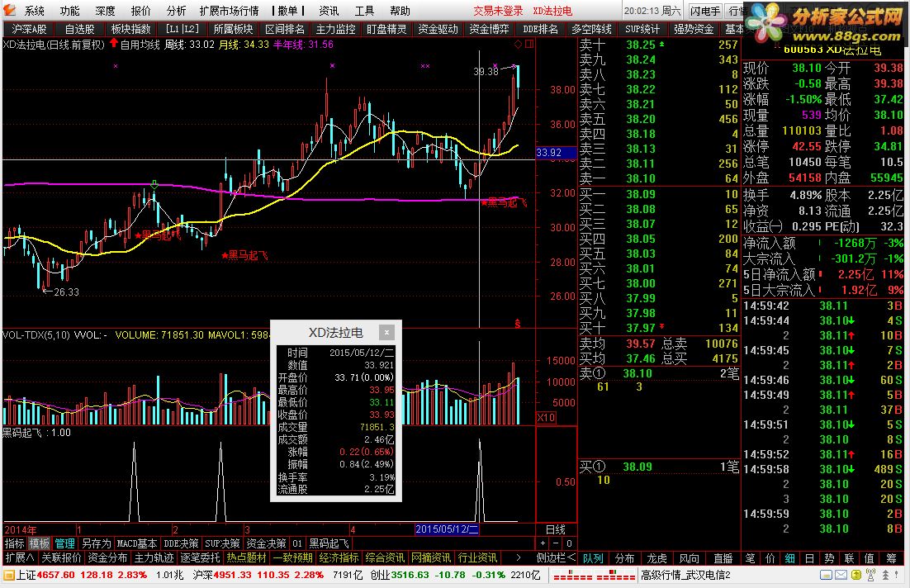The width and height of the screenshot is (910, 588).
Task: Select the 关联报价 tab
Action: (x=61, y=557)
